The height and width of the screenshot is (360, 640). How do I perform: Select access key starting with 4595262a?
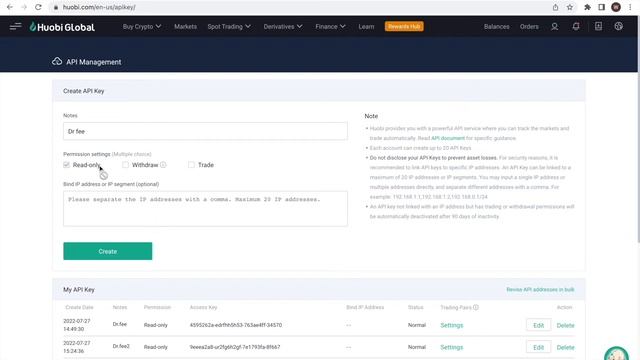(236, 325)
